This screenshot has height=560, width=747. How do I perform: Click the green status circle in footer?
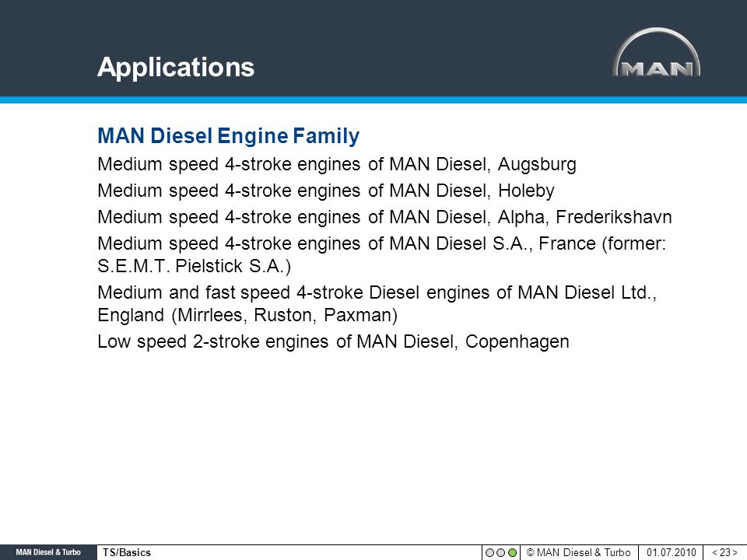pyautogui.click(x=512, y=553)
